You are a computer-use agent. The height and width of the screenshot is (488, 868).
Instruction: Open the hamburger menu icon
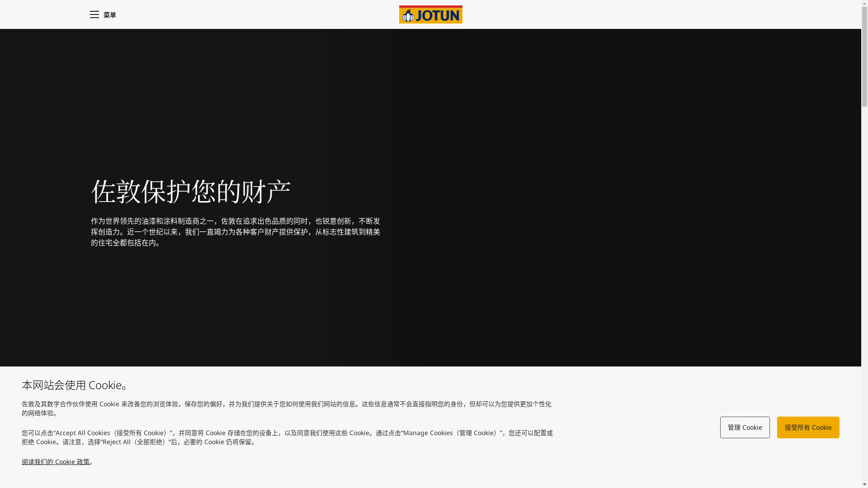tap(94, 14)
